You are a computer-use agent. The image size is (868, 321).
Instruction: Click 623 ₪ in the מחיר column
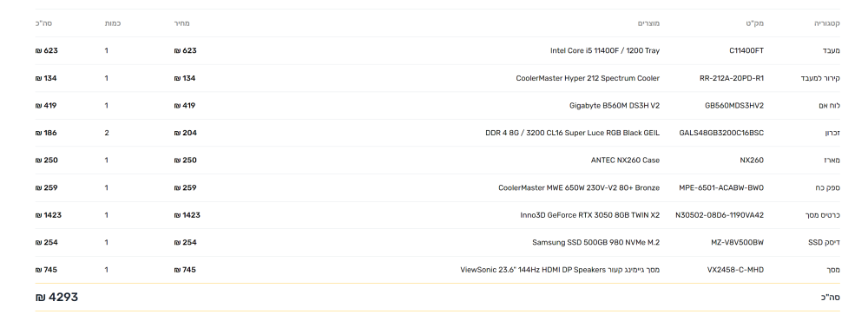pyautogui.click(x=185, y=50)
